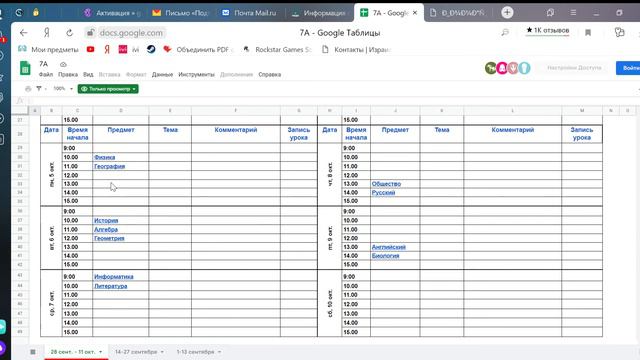Open a new browser tab with plus button

507,13
